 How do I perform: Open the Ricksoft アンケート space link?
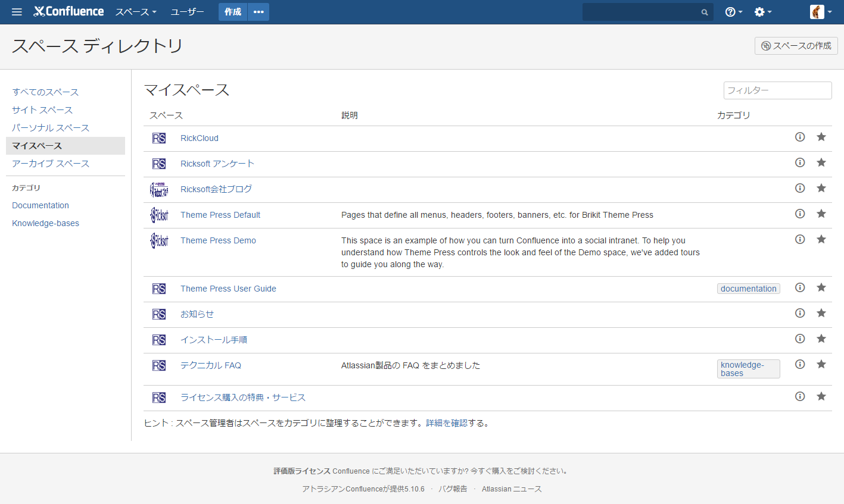(217, 164)
